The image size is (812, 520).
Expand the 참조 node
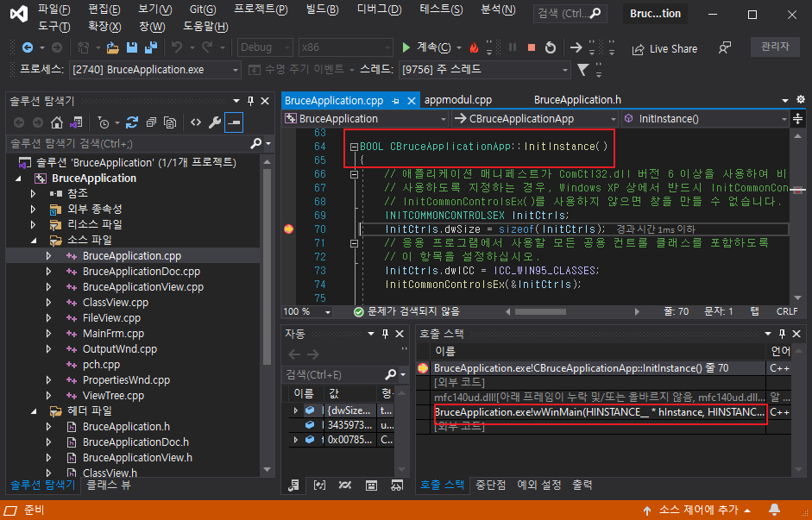pyautogui.click(x=34, y=193)
